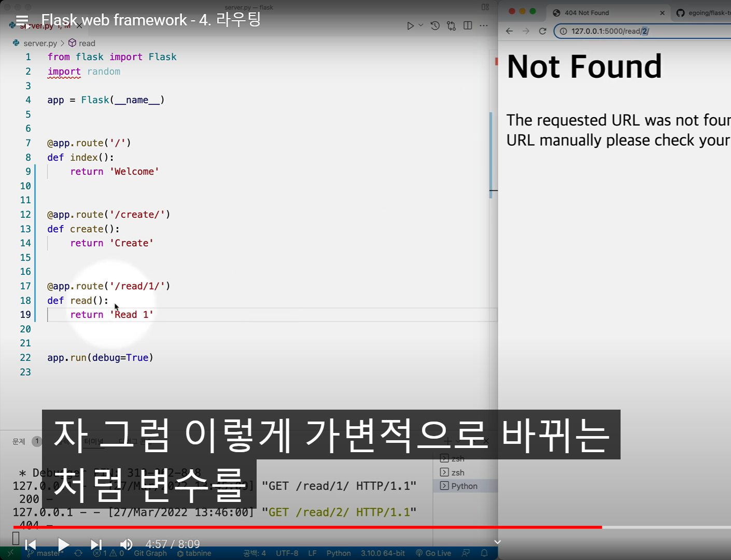731x560 pixels.
Task: Customize layout icon in the VS Code title bar
Action: (x=485, y=7)
